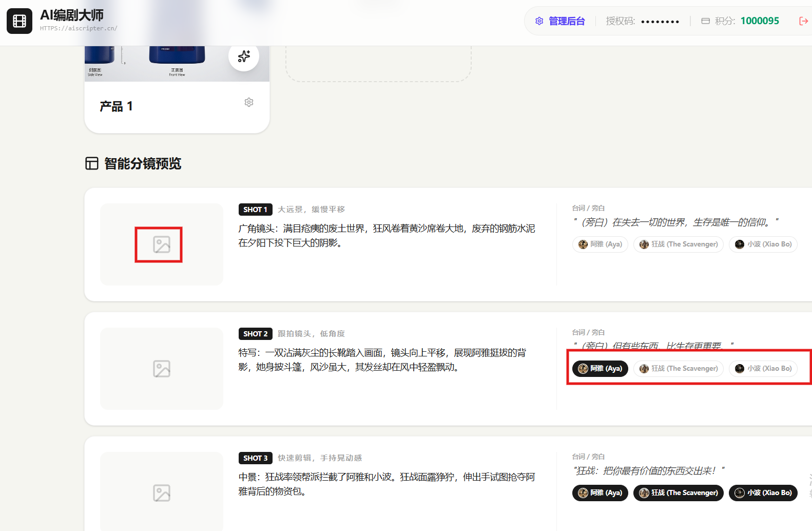The width and height of the screenshot is (812, 531).
Task: Click the sparkle AI generate button on product image
Action: (x=244, y=56)
